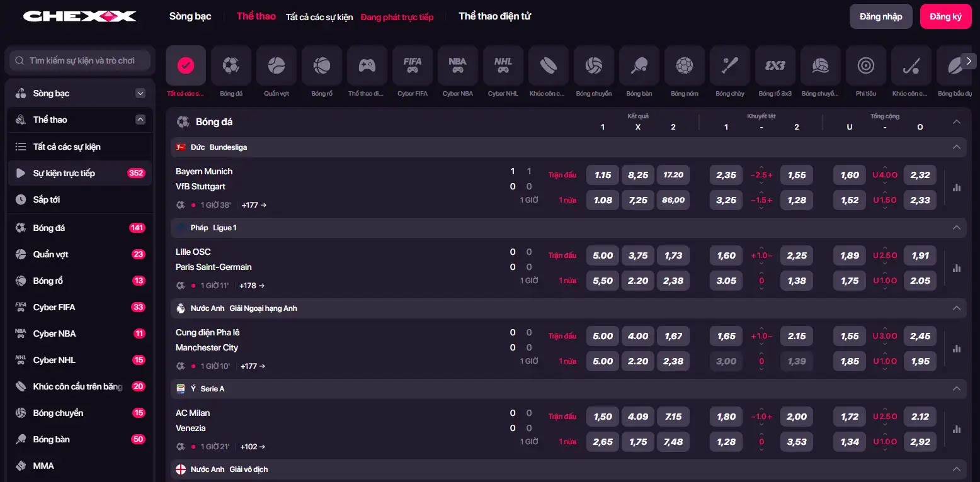The width and height of the screenshot is (980, 482).
Task: Bet over 2,32 on Bayern total U 4.0 O
Action: [x=920, y=175]
